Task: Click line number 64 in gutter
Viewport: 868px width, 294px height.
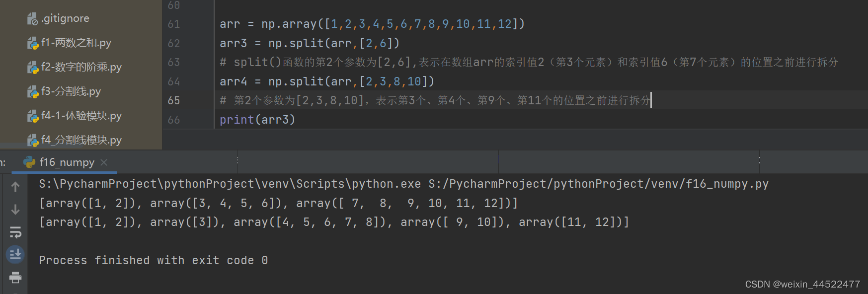Action: tap(174, 81)
